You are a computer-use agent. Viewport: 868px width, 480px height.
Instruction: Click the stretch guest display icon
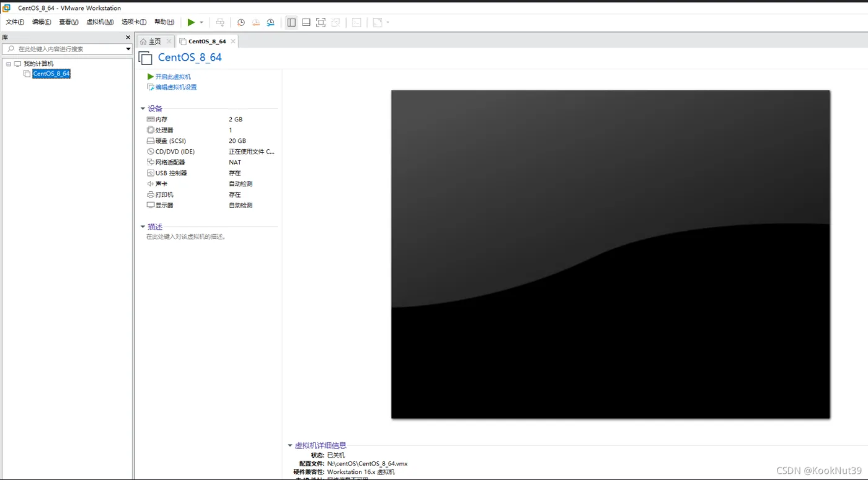pos(378,22)
